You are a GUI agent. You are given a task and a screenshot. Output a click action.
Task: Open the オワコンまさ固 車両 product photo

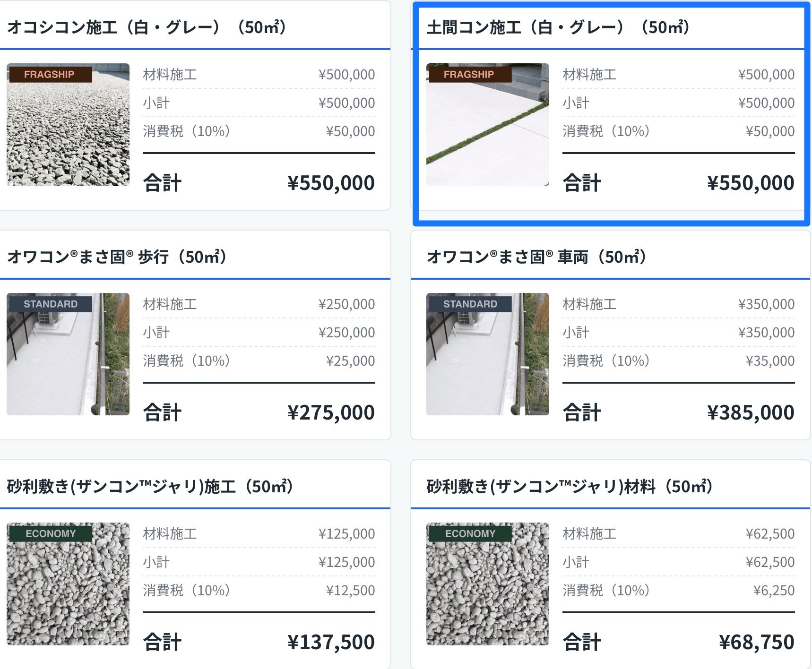click(x=488, y=354)
